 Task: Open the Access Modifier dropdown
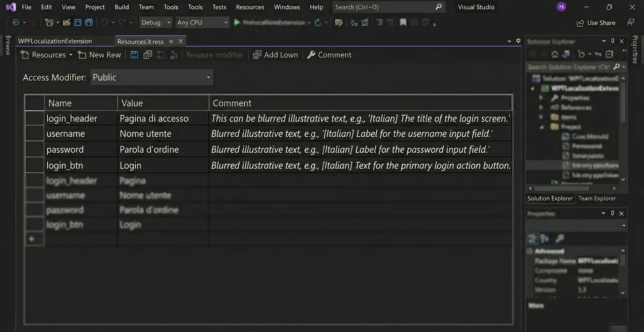pos(208,77)
